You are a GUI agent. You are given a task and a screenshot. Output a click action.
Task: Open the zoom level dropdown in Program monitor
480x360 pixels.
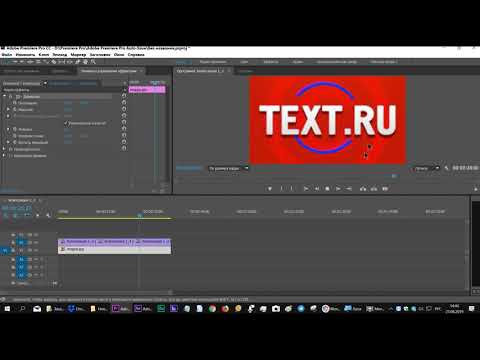click(x=228, y=168)
